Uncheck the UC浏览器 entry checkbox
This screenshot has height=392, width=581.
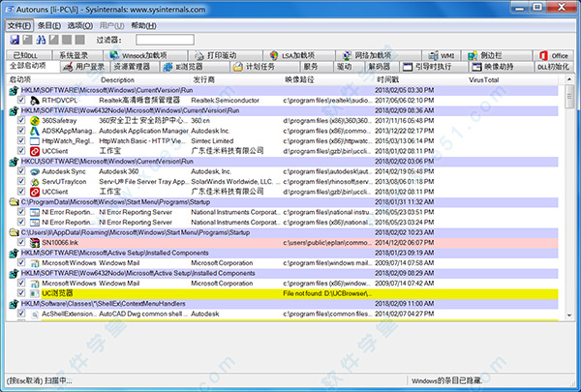(21, 293)
